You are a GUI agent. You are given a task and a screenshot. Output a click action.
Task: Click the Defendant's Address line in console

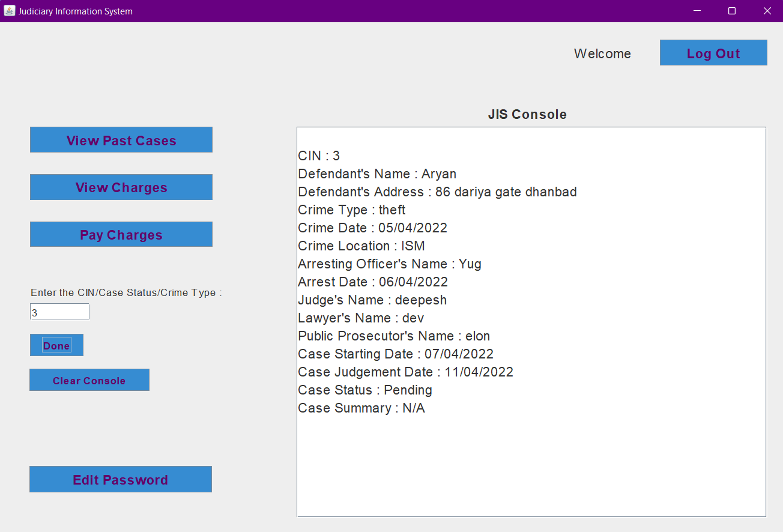coord(437,192)
